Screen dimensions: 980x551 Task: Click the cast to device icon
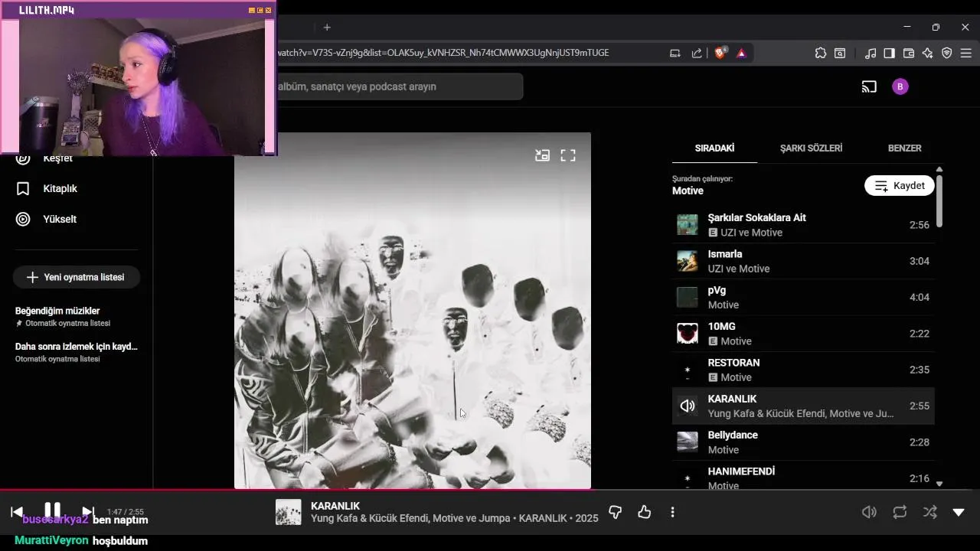[x=869, y=86]
